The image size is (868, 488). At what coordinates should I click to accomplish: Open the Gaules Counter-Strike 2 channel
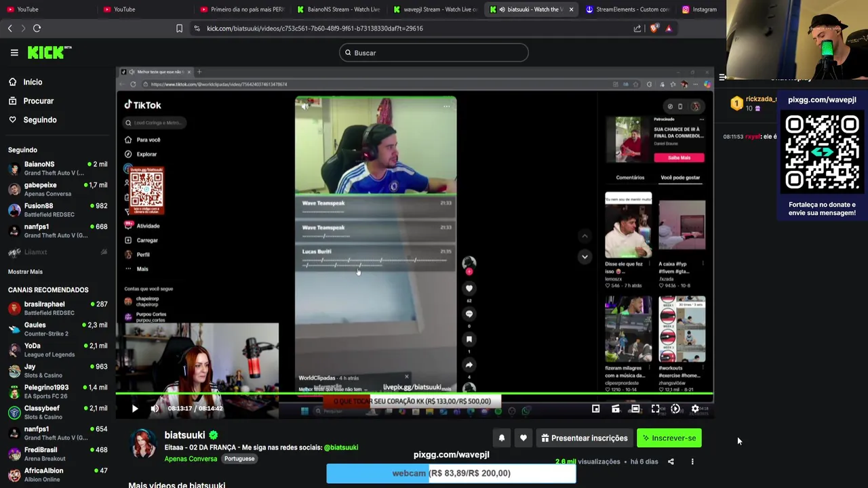click(58, 329)
